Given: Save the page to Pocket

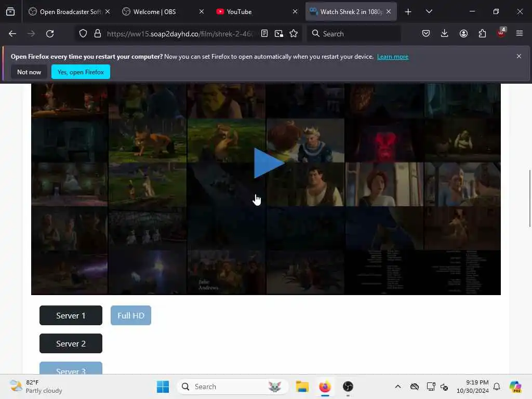Looking at the screenshot, I should point(426,34).
